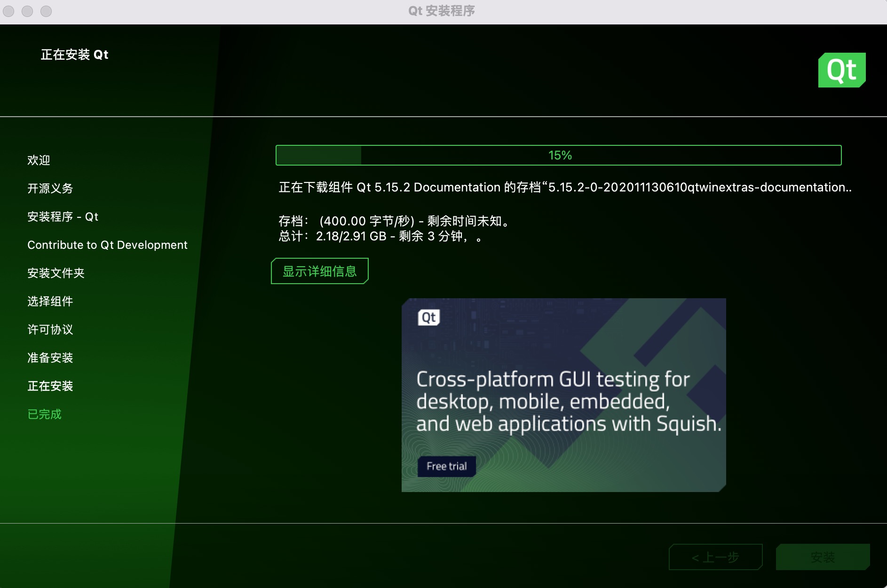
Task: Click the Qt 安装程序 window title
Action: [x=442, y=11]
